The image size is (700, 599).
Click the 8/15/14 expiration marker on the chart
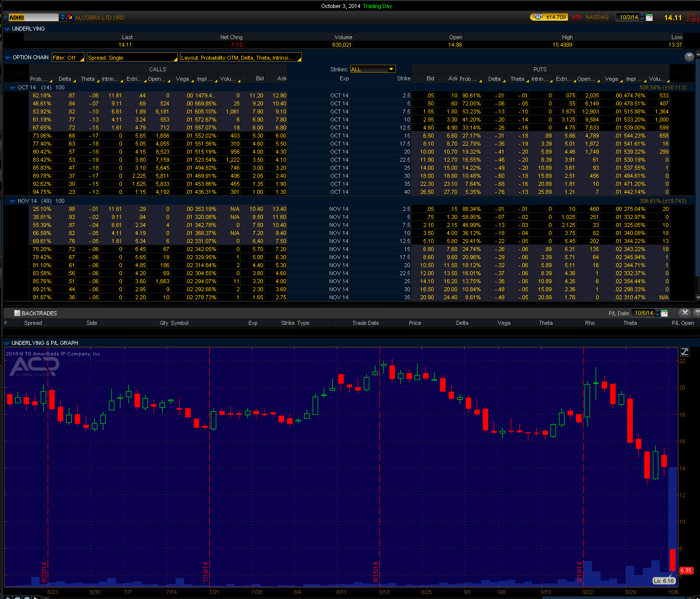[376, 572]
